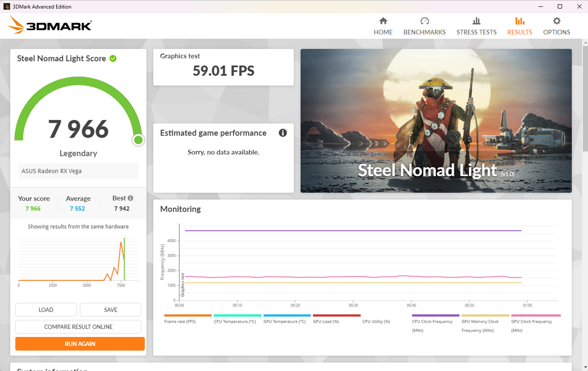Click the ASUS Radeon RX Vega name field

coord(78,171)
